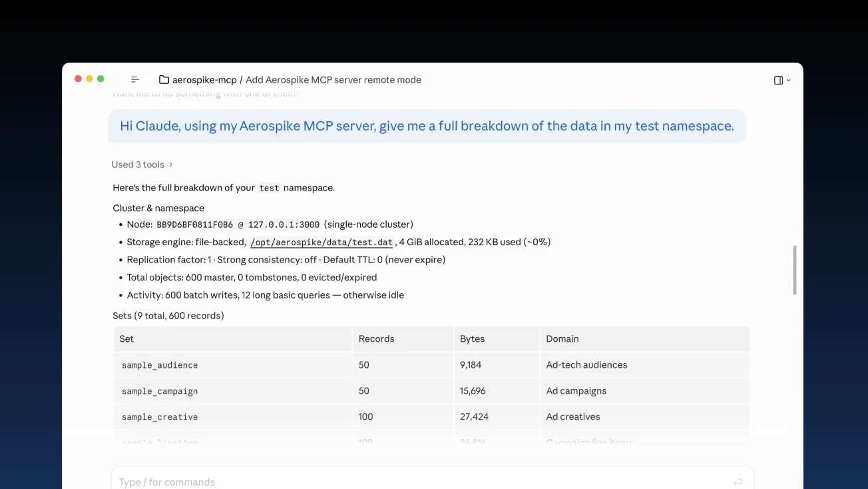This screenshot has width=868, height=489.
Task: Click the blue user message bubble
Action: pyautogui.click(x=427, y=125)
